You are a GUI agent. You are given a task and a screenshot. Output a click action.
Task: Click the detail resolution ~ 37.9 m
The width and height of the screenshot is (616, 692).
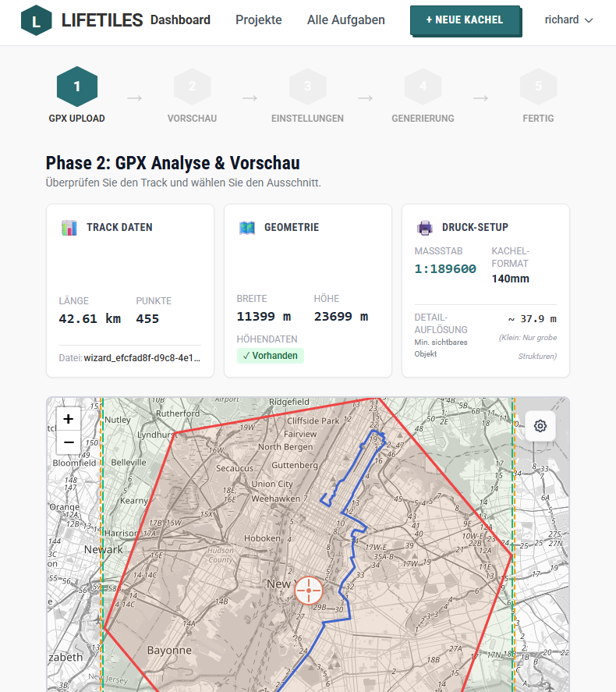coord(533,318)
